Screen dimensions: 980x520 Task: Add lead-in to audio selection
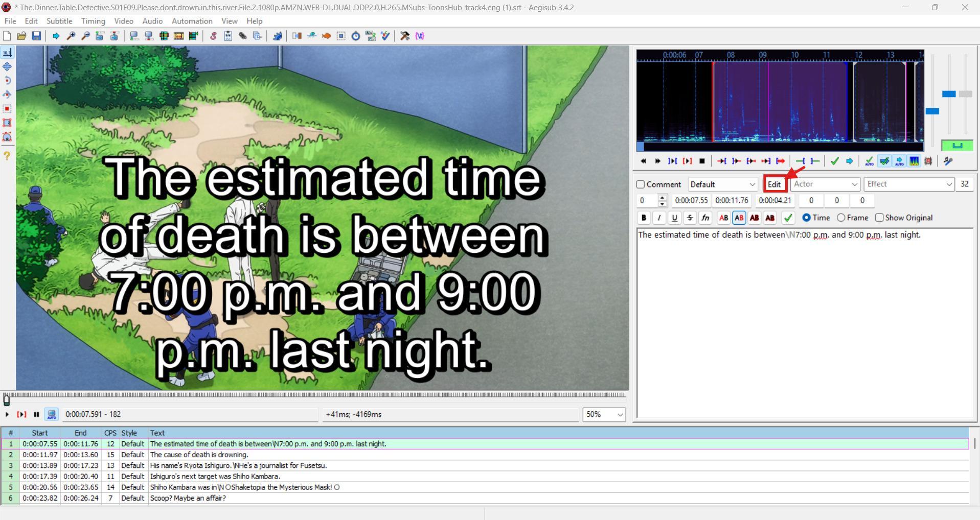point(801,161)
